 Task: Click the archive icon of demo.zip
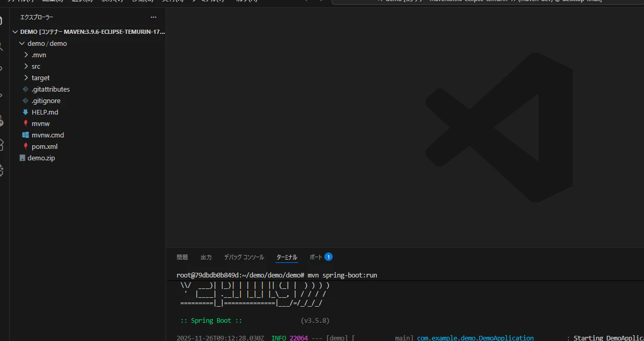(22, 158)
